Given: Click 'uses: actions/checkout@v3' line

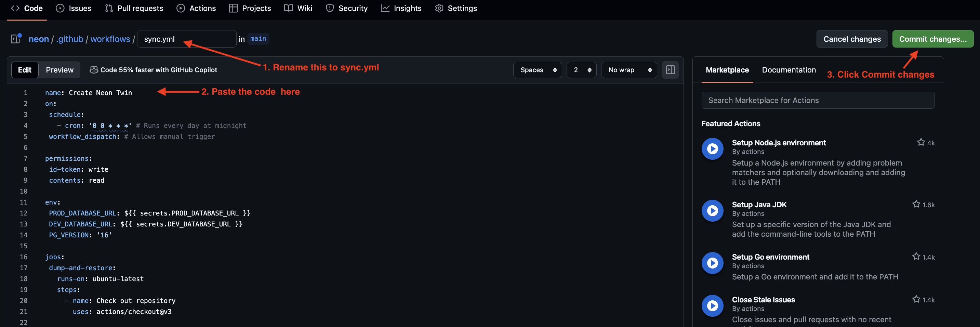Looking at the screenshot, I should click(x=122, y=311).
